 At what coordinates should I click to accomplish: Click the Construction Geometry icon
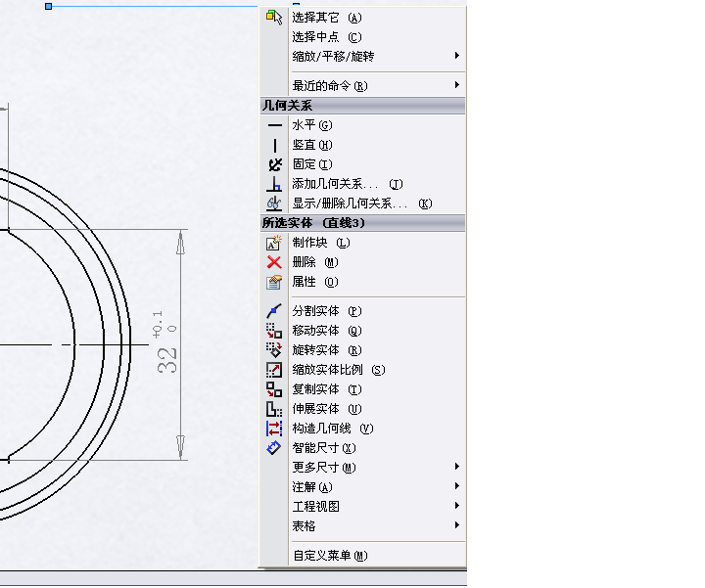click(274, 429)
